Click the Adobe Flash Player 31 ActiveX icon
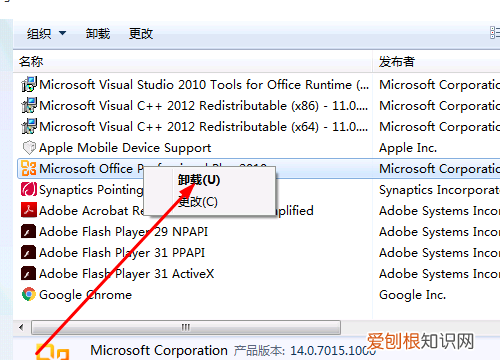 (29, 273)
